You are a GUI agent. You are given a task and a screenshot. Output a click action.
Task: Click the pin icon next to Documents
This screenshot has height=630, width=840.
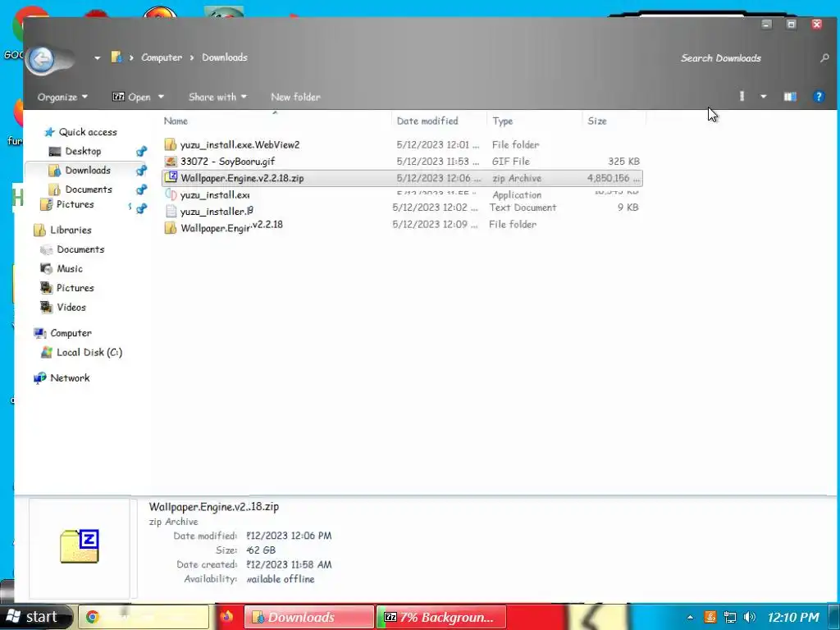pos(141,189)
